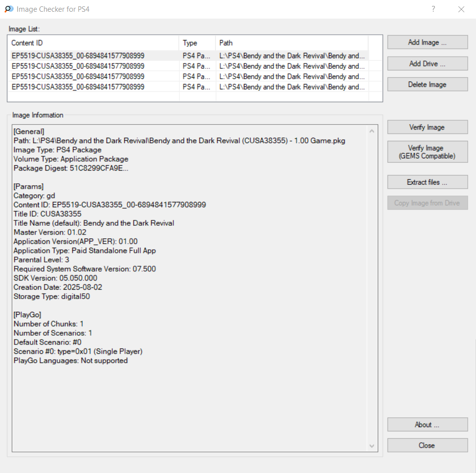Click the plain Verify Image button
The width and height of the screenshot is (476, 473).
(x=427, y=128)
